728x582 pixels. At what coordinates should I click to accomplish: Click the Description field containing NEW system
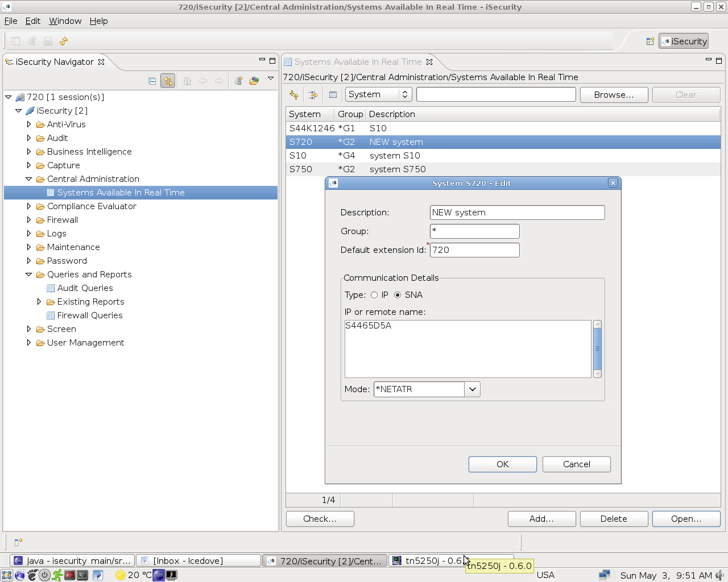pyautogui.click(x=518, y=213)
